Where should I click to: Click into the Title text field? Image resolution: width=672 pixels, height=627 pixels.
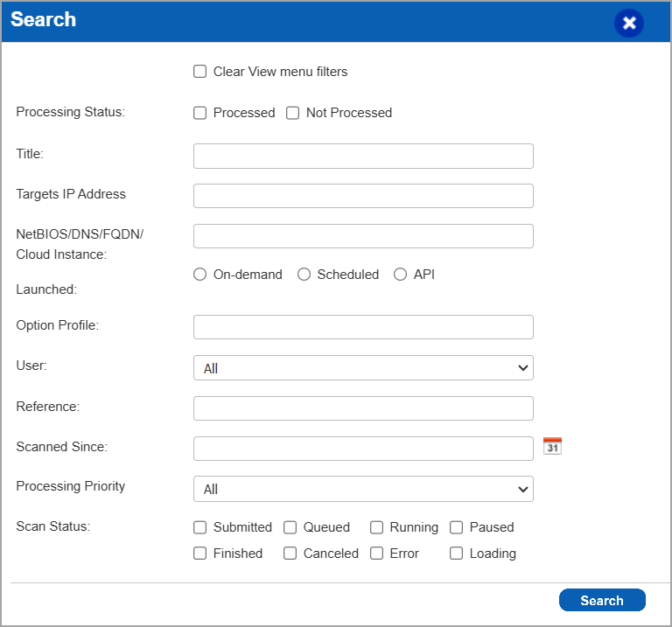point(363,157)
